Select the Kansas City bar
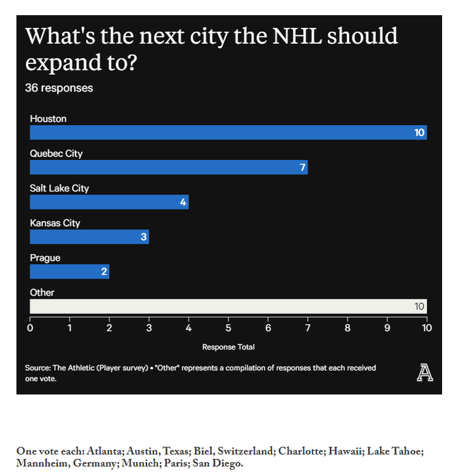This screenshot has width=456, height=476. (89, 237)
